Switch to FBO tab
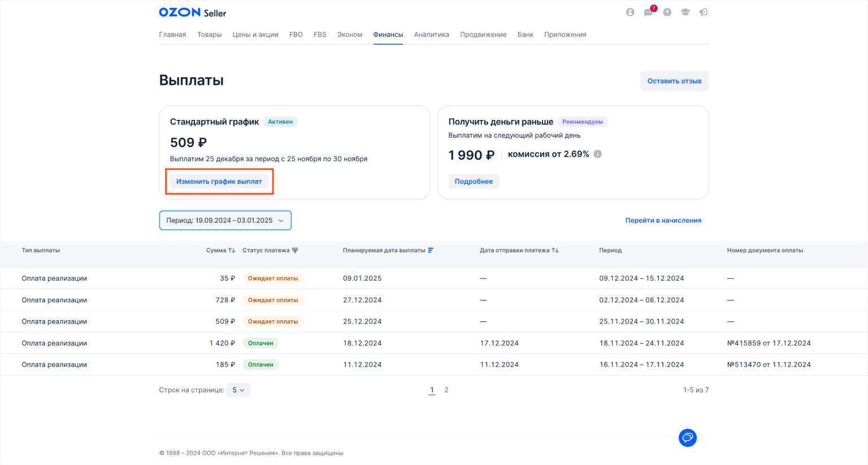Screen dimensions: 868x465 [296, 35]
